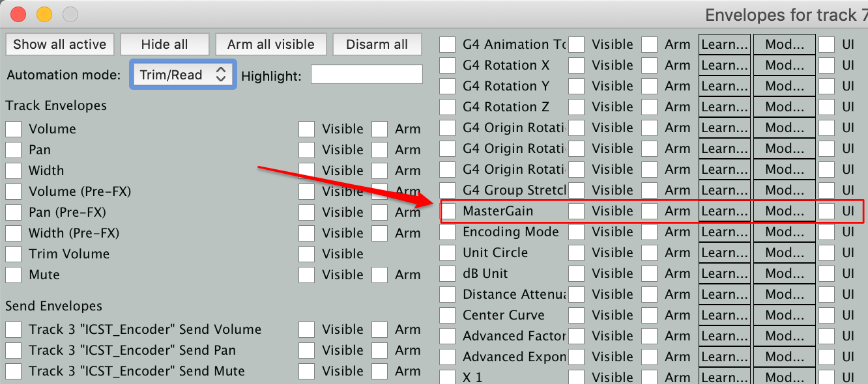Arm the Mute track envelope

[x=380, y=275]
